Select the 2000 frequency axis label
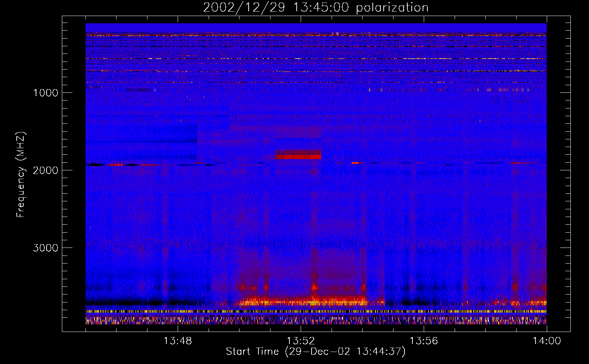The width and height of the screenshot is (589, 364). click(x=46, y=170)
